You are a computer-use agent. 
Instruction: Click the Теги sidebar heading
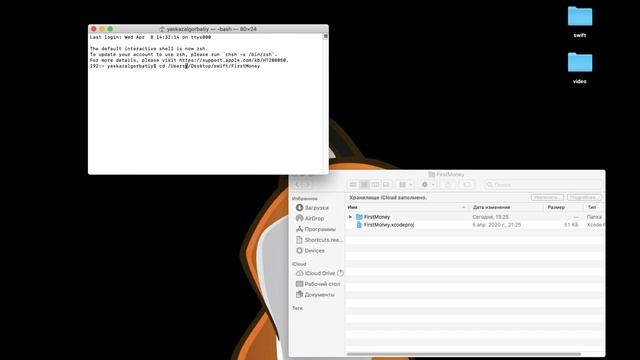pos(298,308)
